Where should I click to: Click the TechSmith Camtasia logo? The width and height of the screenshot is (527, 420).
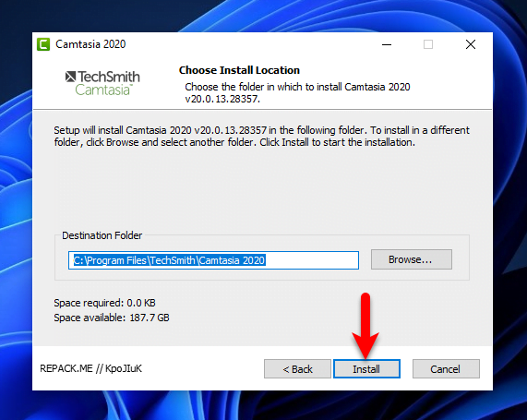coord(102,83)
